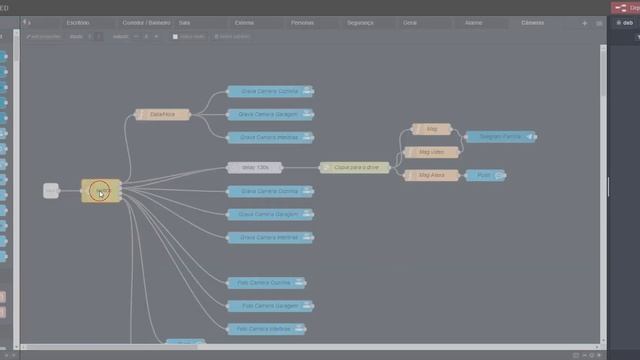The height and width of the screenshot is (360, 640).
Task: Click the icon on Copia para o drive node
Action: (x=326, y=167)
